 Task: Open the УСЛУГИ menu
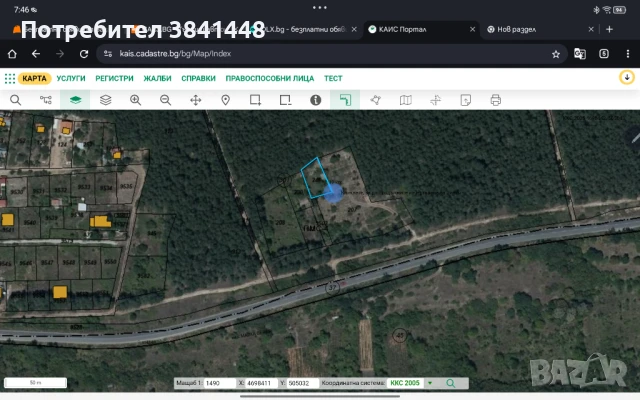[71, 78]
